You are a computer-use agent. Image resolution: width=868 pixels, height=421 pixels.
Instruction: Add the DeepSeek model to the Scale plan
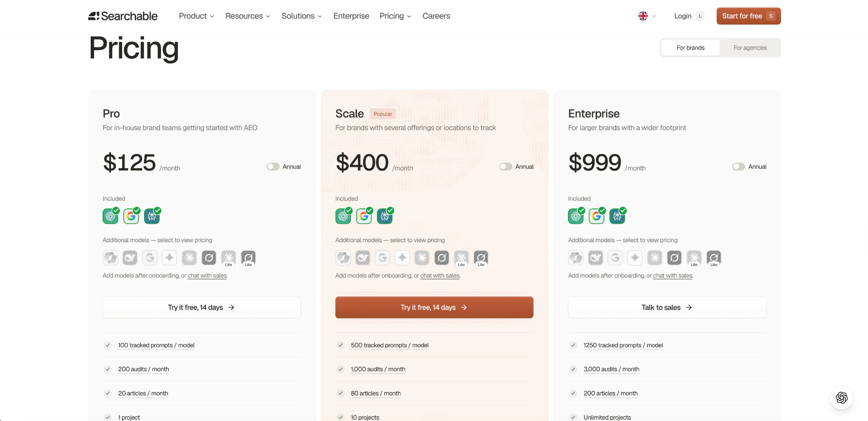(363, 258)
